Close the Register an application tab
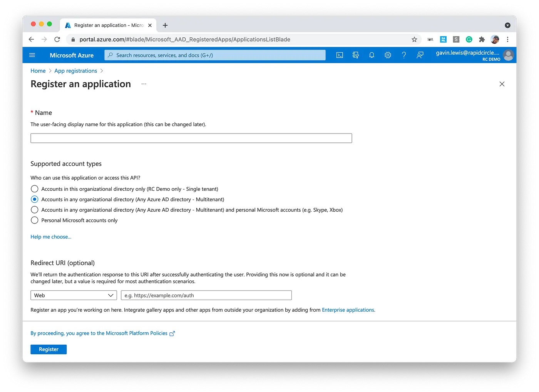Screen dimensions: 539x392 (x=150, y=25)
